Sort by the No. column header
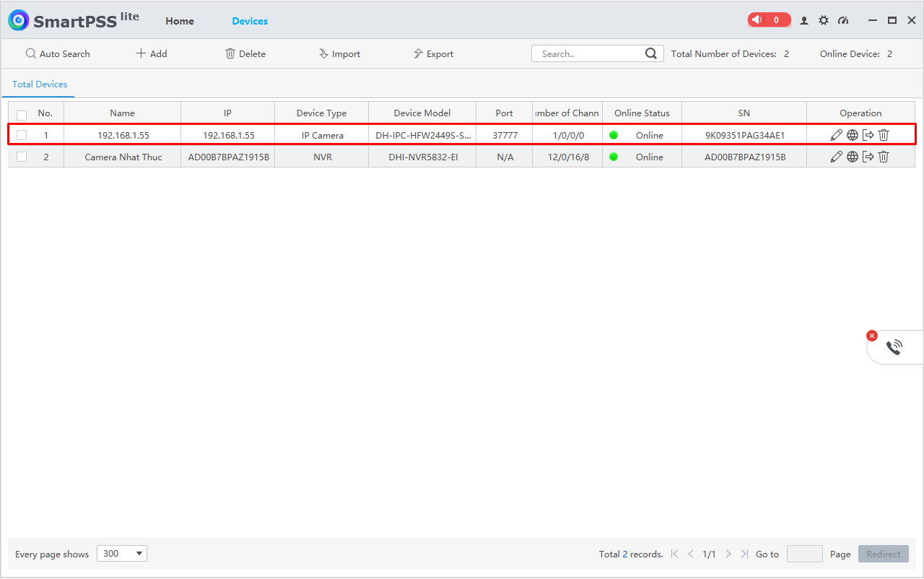 pos(45,113)
